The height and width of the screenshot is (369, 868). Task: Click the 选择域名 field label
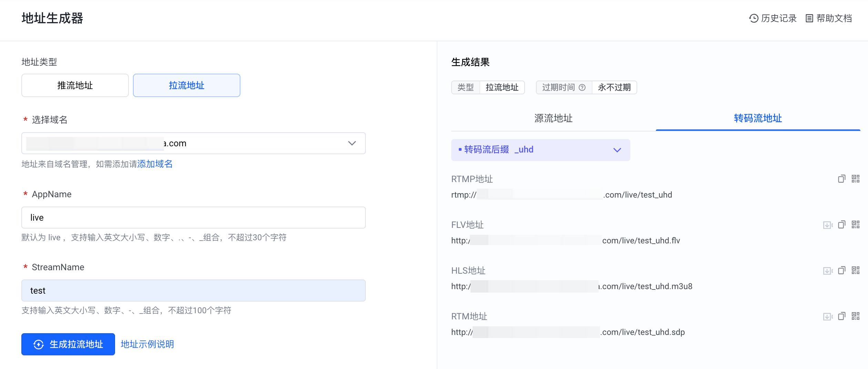tap(50, 120)
